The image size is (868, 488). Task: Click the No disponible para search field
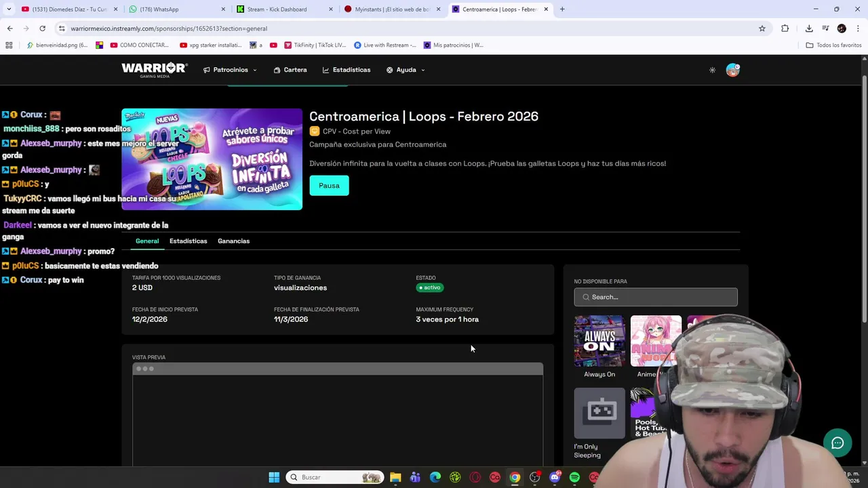tap(656, 297)
